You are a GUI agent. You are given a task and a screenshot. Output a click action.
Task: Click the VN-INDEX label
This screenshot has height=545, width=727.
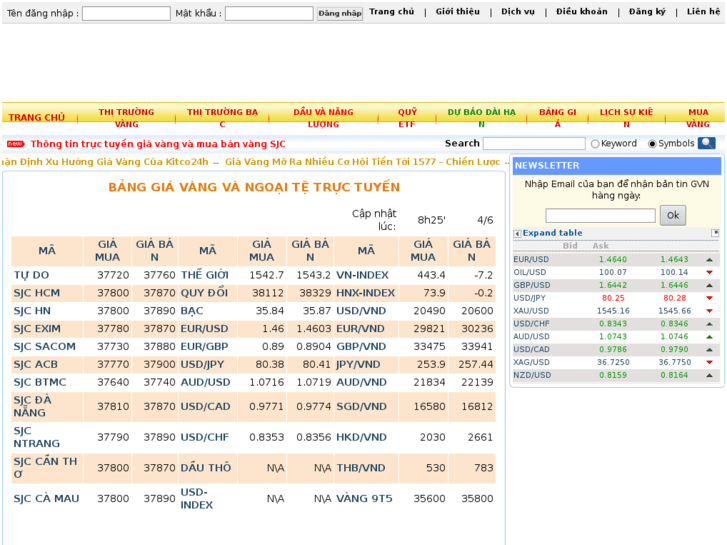coord(362,275)
